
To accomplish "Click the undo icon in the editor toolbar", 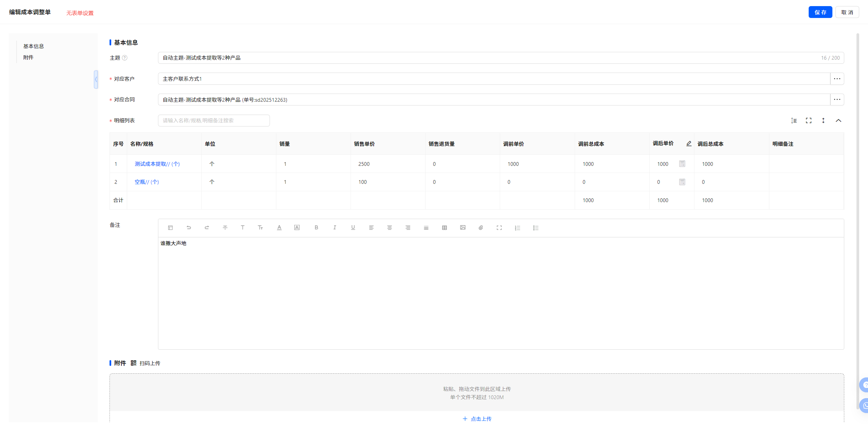I will tap(189, 228).
